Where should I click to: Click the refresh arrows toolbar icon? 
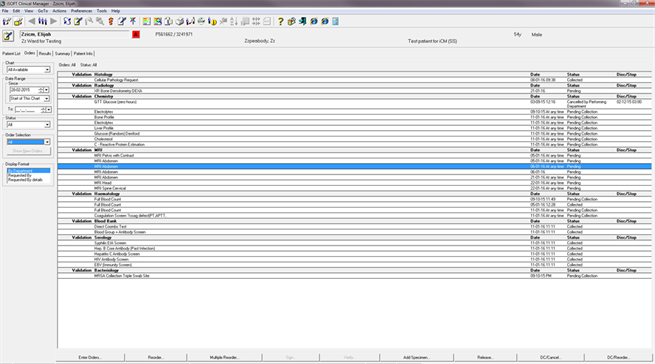[67, 21]
